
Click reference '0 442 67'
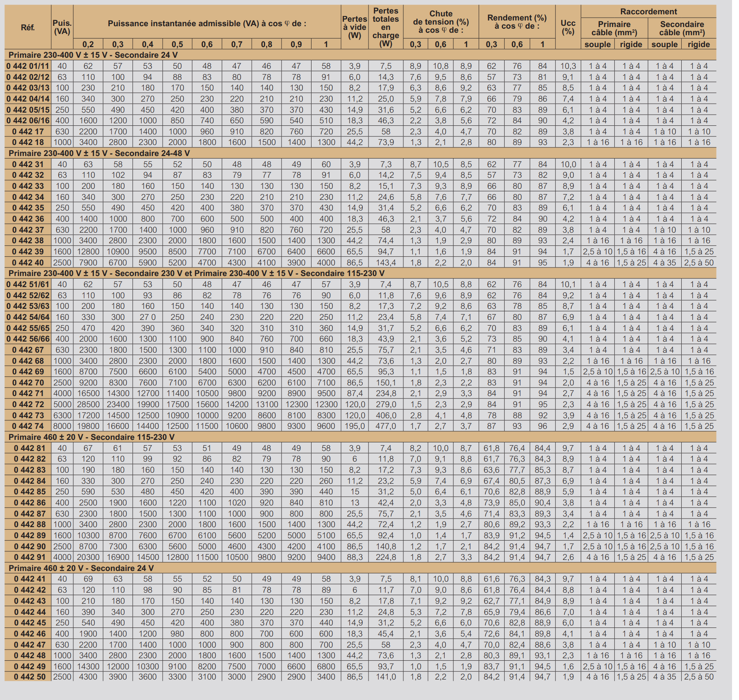(28, 350)
